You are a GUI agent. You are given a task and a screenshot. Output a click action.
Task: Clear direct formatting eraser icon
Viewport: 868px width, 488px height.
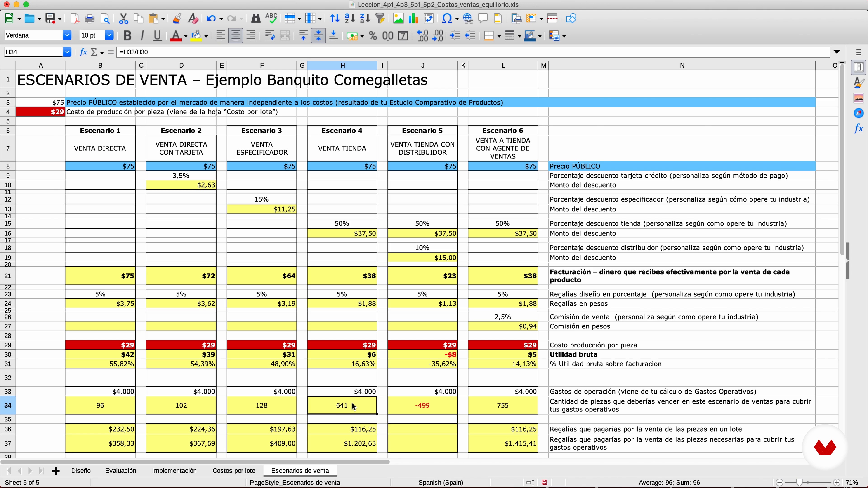(x=193, y=19)
